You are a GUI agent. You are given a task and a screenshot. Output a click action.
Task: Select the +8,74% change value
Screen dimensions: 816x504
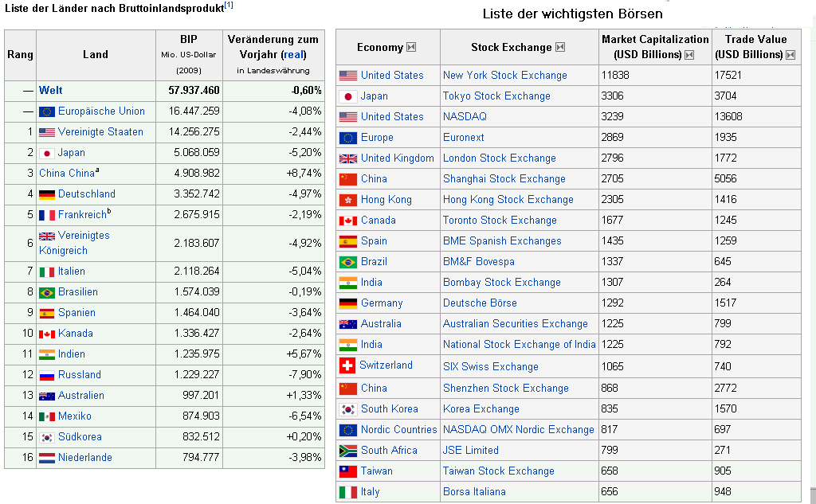[x=304, y=174]
